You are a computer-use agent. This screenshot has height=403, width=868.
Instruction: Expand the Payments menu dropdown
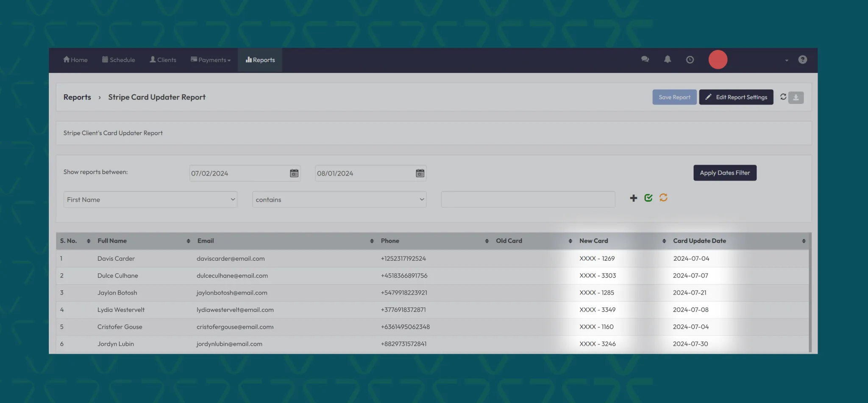coord(211,60)
